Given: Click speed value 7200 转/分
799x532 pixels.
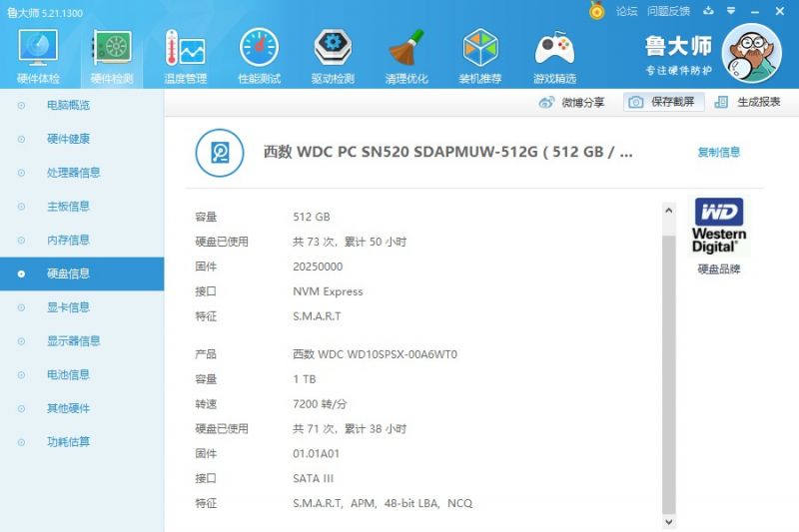Looking at the screenshot, I should (320, 404).
